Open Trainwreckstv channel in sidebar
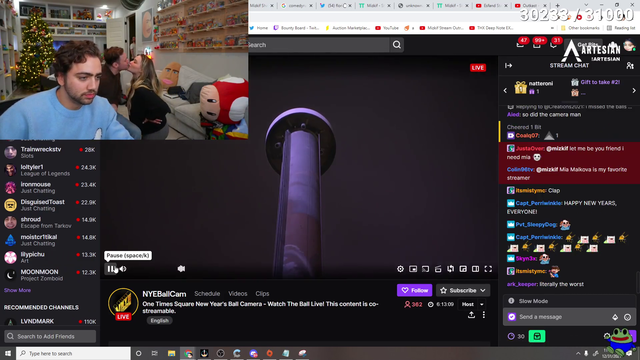This screenshot has height=360, width=640. click(50, 152)
